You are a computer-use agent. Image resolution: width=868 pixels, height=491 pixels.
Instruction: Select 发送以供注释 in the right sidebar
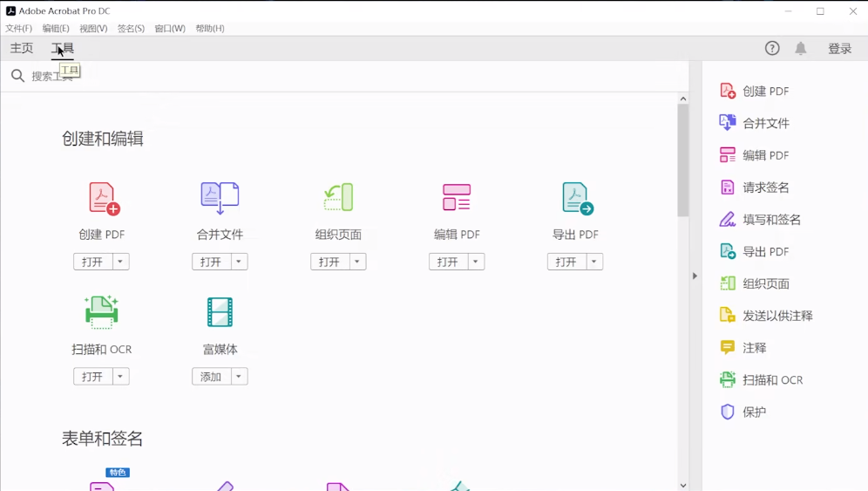[x=766, y=316]
